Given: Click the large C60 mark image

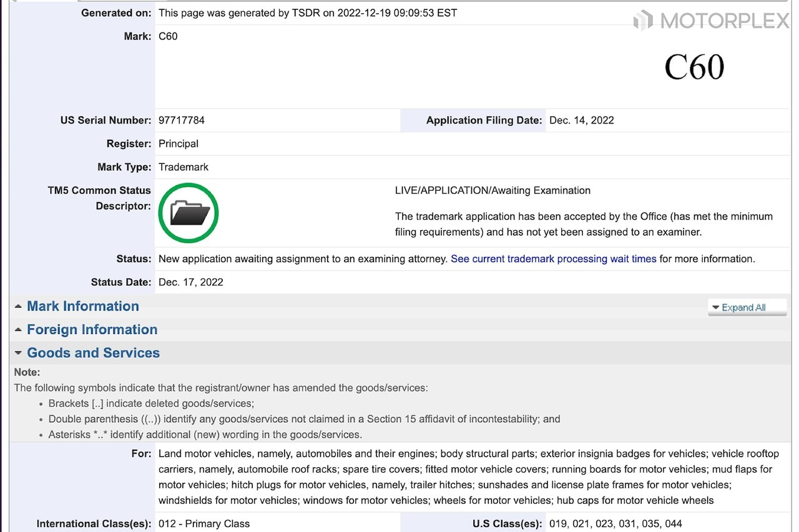Looking at the screenshot, I should click(x=694, y=67).
